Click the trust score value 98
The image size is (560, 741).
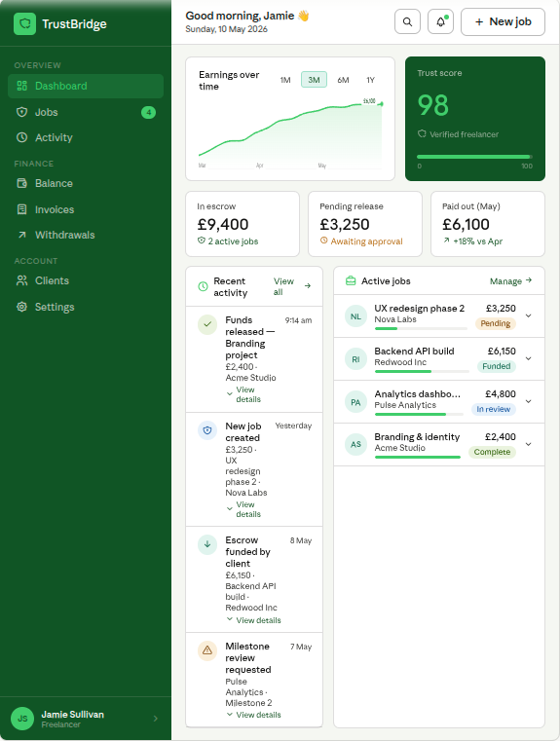pos(432,105)
